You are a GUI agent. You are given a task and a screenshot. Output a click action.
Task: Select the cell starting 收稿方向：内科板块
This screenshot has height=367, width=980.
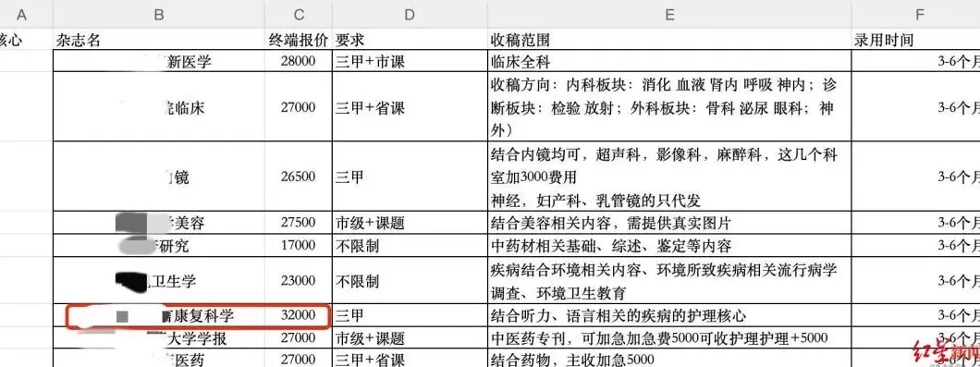669,107
